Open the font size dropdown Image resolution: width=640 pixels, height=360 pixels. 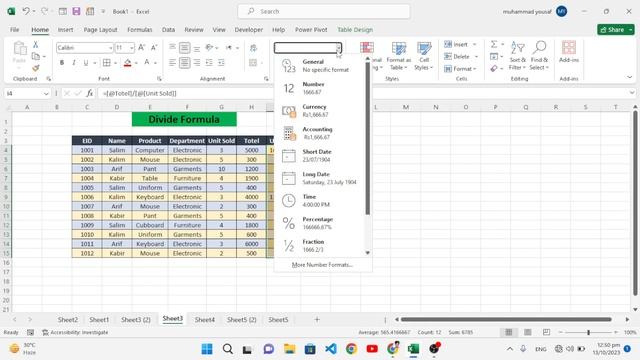click(131, 48)
